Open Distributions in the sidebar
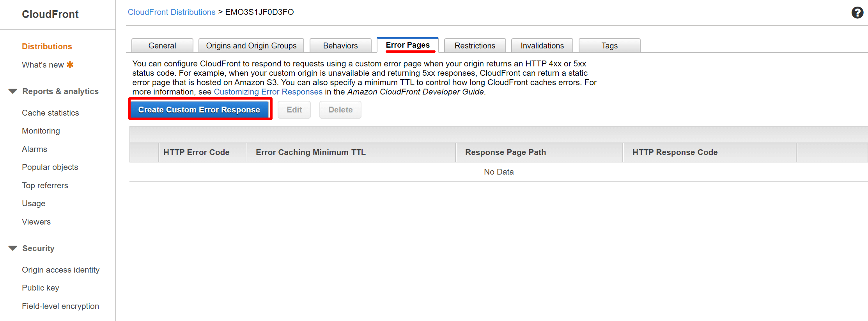 (47, 46)
